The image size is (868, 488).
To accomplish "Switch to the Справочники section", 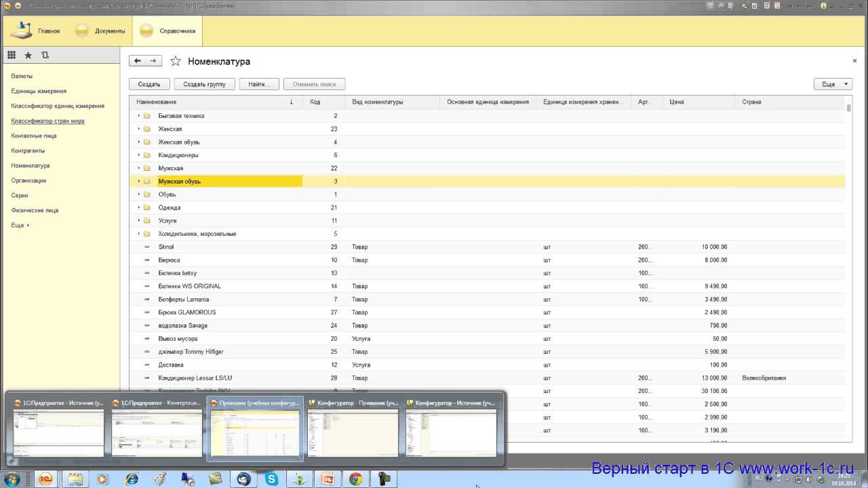I will (167, 30).
